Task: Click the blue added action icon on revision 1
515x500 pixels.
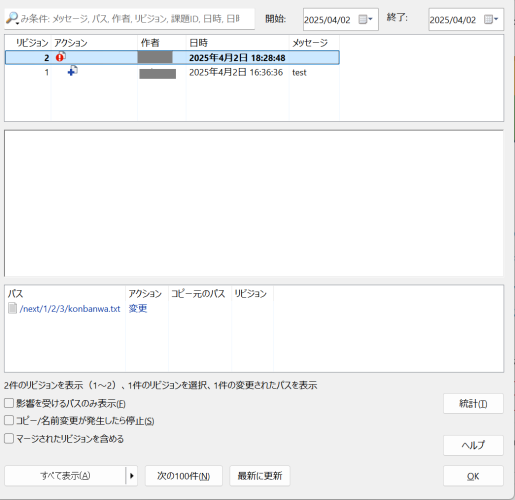Action: pyautogui.click(x=73, y=71)
